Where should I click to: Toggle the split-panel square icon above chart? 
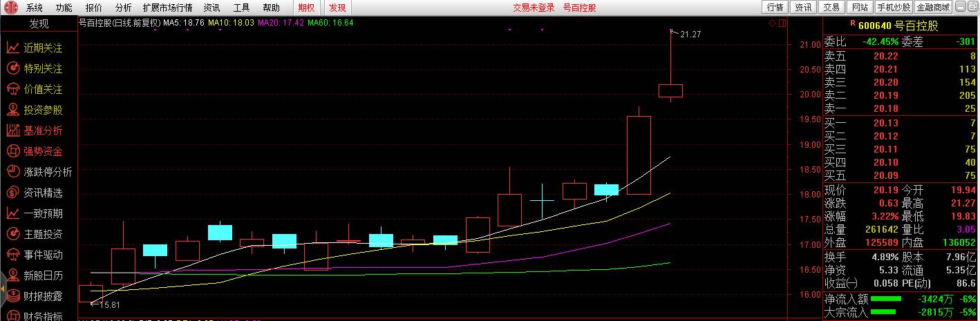point(783,23)
